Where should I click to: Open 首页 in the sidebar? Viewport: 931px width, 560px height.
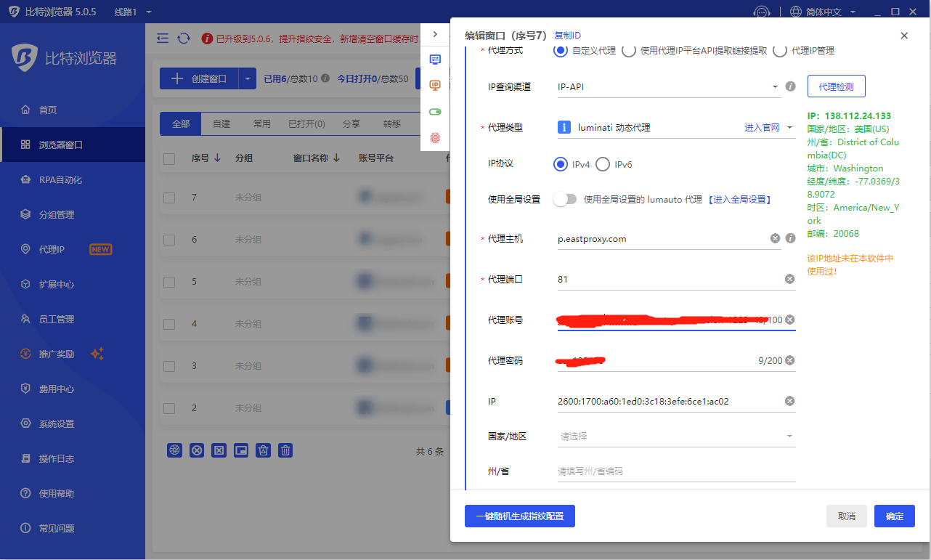tap(73, 110)
